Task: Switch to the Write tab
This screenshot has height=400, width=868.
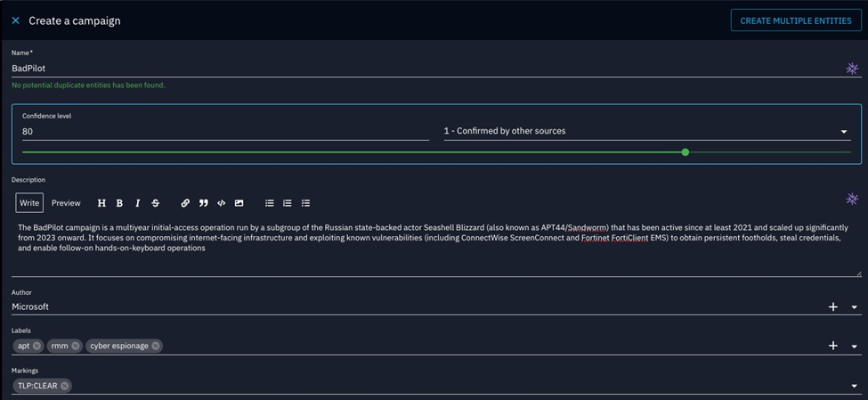Action: coord(29,203)
